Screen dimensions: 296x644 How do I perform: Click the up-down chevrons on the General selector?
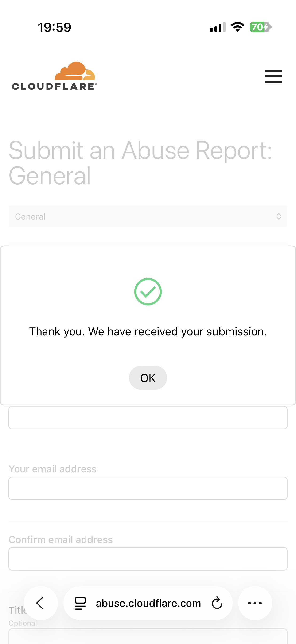pos(279,217)
